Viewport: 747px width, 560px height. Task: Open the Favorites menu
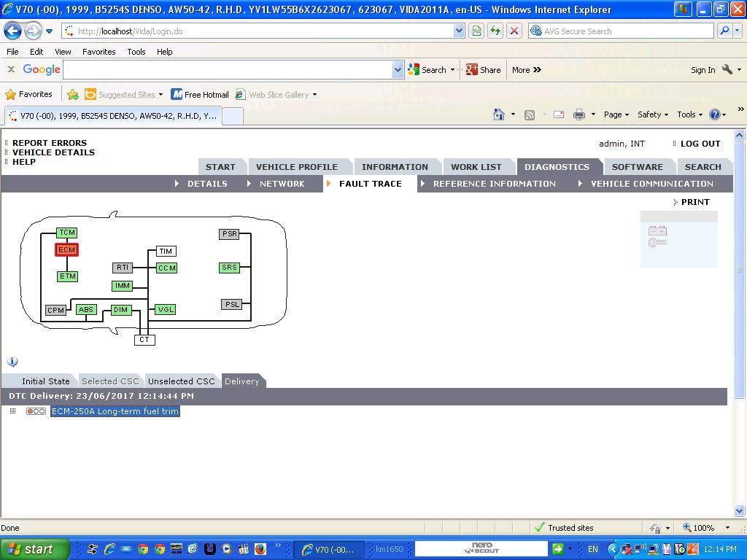[98, 52]
